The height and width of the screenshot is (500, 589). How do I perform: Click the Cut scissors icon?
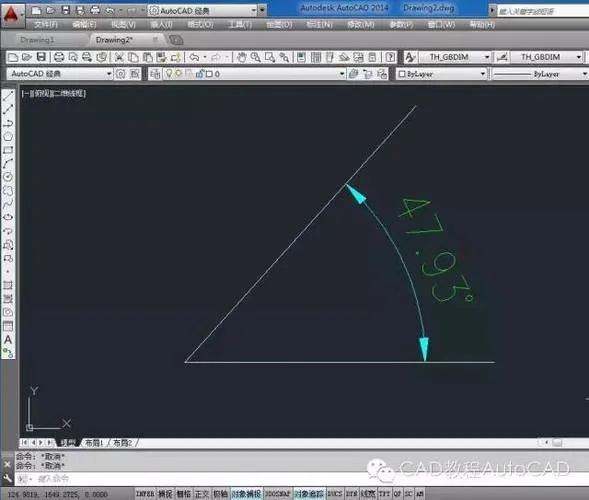click(x=119, y=57)
